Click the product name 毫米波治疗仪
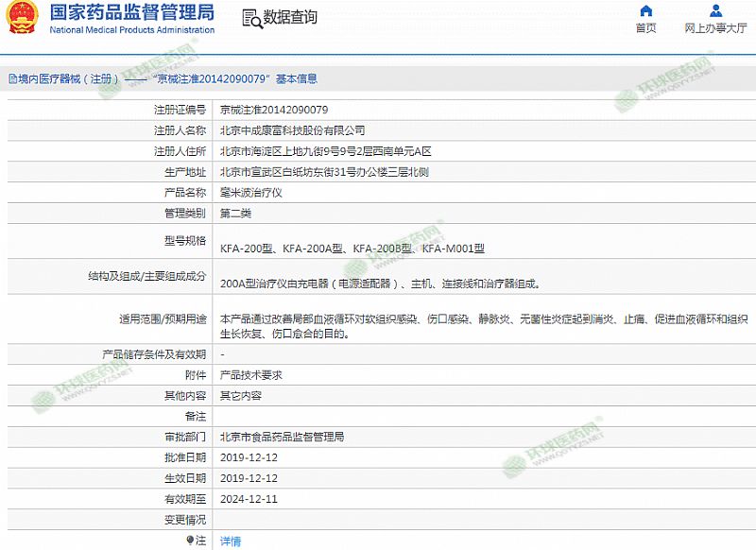Viewport: 756px width, 550px height. pos(251,192)
